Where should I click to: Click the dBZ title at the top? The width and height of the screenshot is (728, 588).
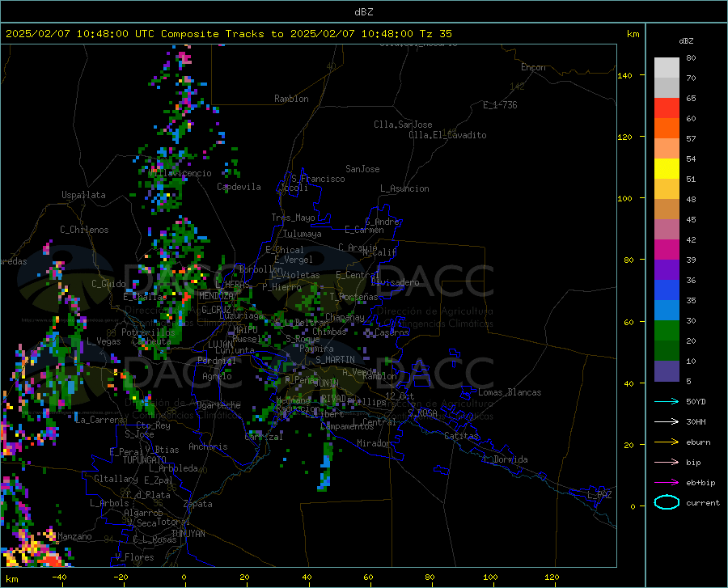pos(363,12)
